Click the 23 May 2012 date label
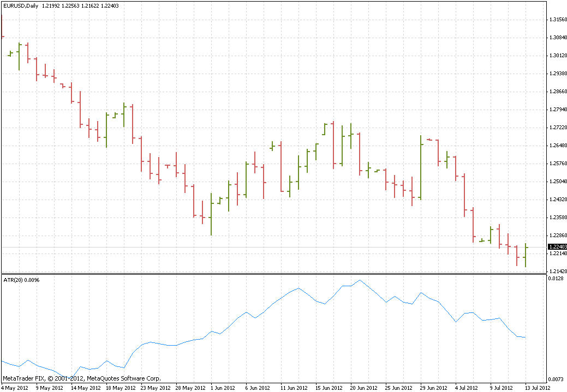The height and width of the screenshot is (392, 567). (x=156, y=388)
